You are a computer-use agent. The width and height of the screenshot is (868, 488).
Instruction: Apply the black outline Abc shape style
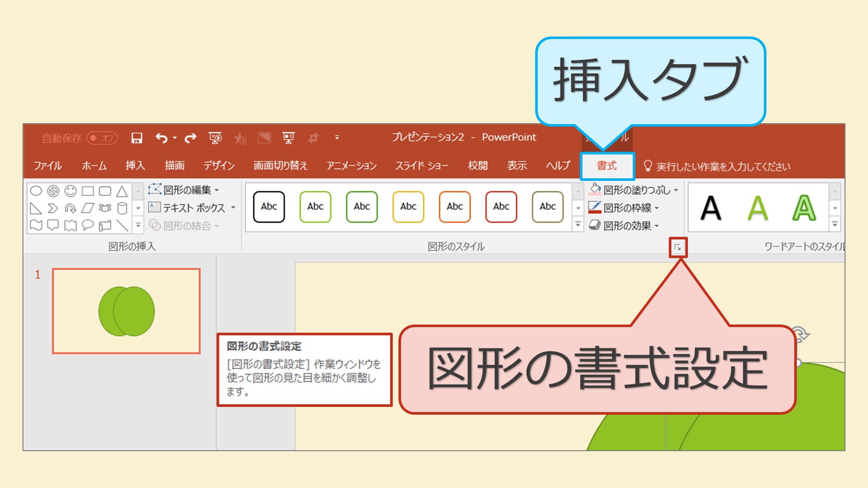click(x=269, y=207)
